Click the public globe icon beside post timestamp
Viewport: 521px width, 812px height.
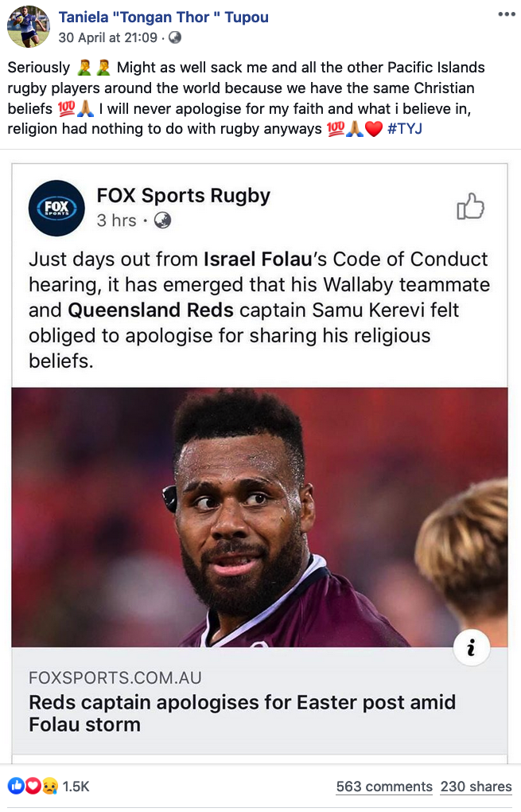(x=175, y=37)
